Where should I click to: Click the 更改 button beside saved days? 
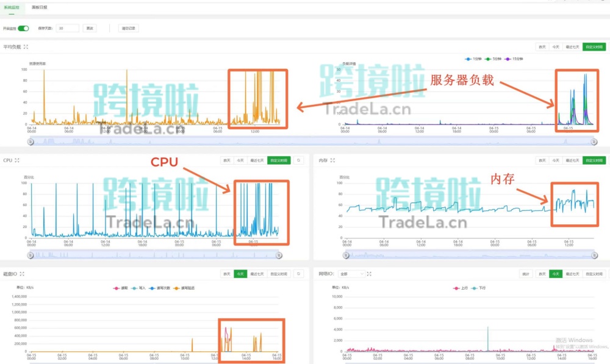90,28
